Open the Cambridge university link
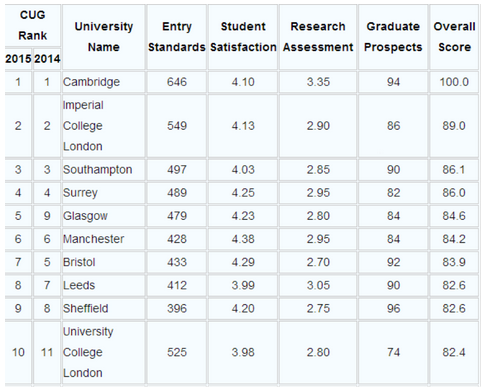The image size is (483, 389). tap(91, 82)
